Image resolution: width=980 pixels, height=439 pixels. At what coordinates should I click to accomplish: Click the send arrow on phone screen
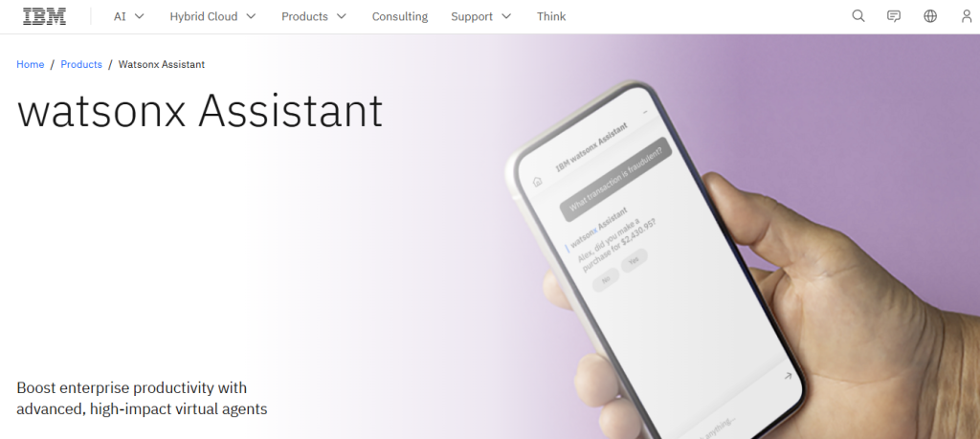click(788, 376)
